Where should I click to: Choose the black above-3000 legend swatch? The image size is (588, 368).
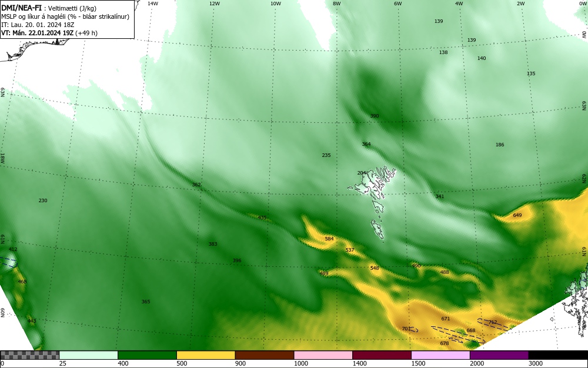(558, 355)
